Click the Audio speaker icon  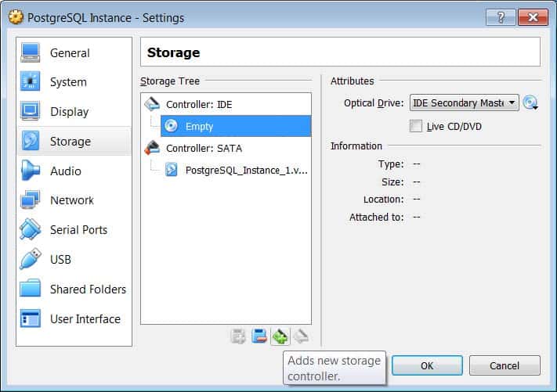31,171
